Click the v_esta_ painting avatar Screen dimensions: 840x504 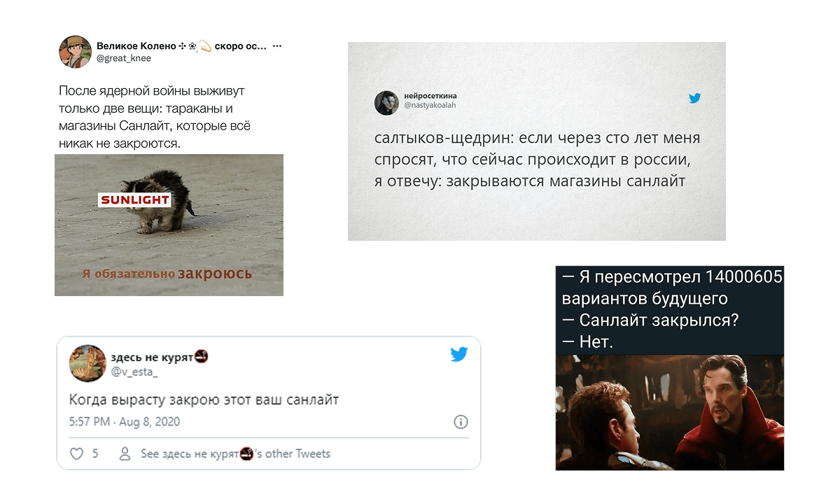(x=87, y=363)
